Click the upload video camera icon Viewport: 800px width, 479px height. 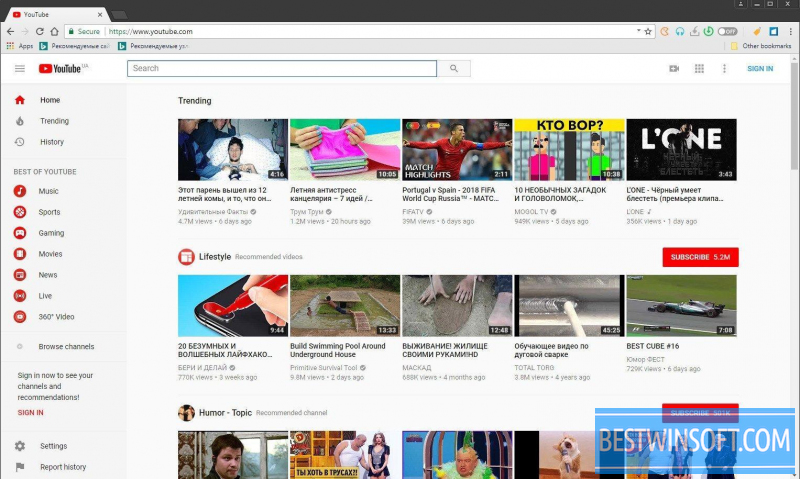[x=674, y=69]
